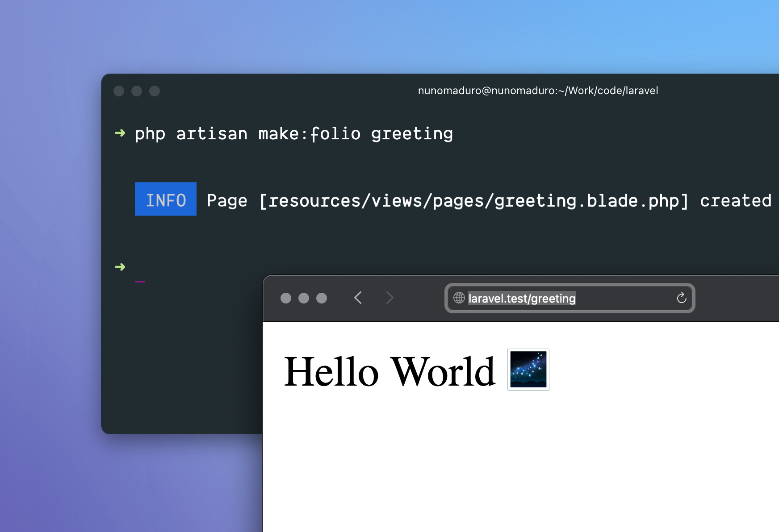Click the globe icon before the URL
Image resolution: width=779 pixels, height=532 pixels.
(x=458, y=298)
